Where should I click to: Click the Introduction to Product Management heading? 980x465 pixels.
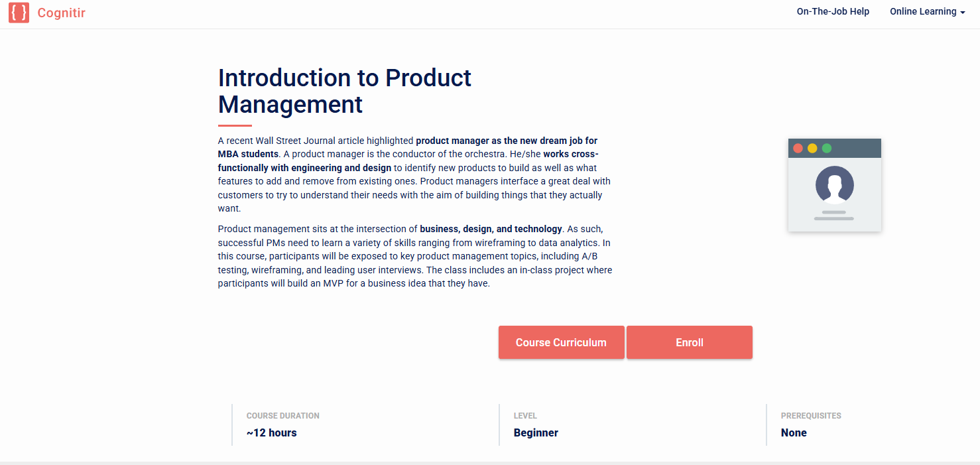point(344,91)
